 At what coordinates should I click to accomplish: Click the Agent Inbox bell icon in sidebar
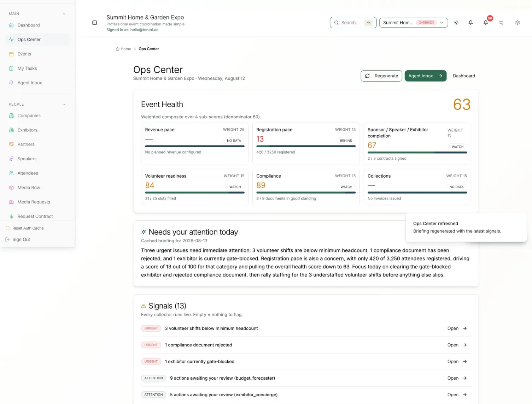[11, 83]
